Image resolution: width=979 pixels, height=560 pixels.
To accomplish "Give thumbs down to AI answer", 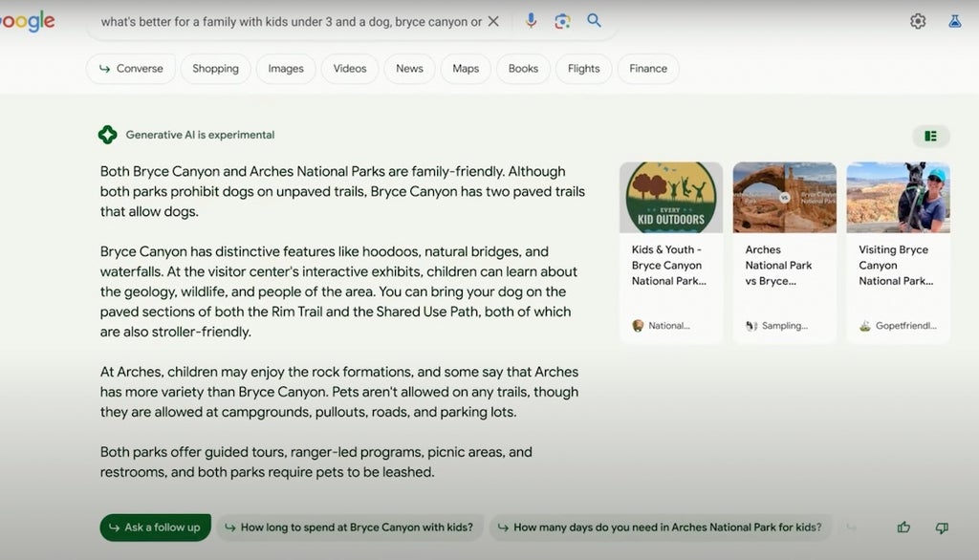I will point(942,528).
